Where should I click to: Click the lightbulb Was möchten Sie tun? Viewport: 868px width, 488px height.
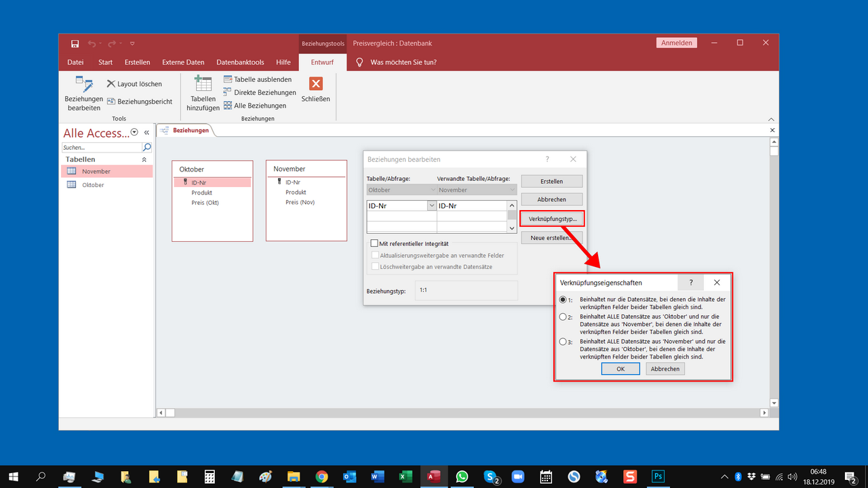pyautogui.click(x=360, y=62)
